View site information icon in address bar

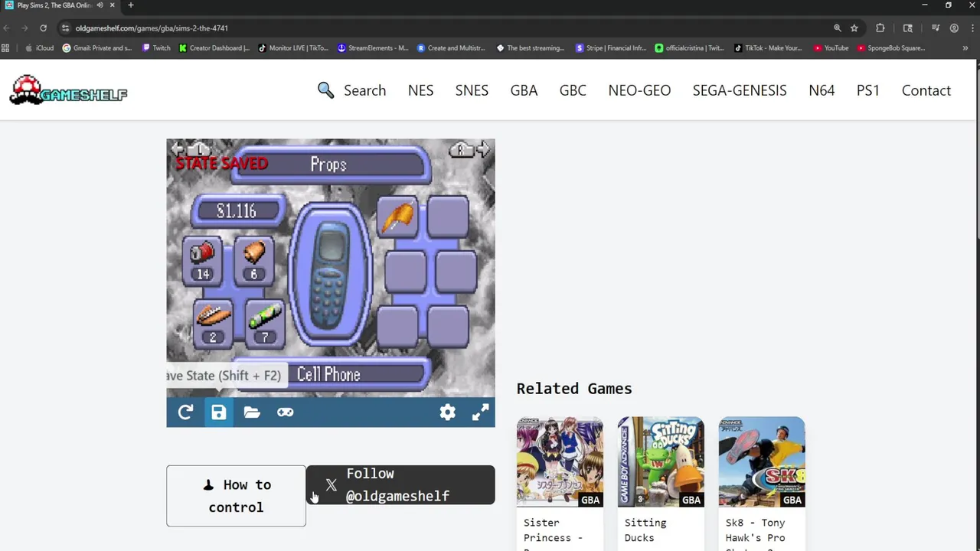click(x=66, y=28)
